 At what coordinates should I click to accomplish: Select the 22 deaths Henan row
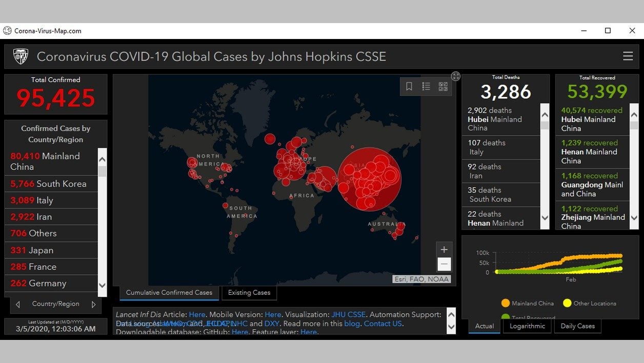tap(501, 218)
